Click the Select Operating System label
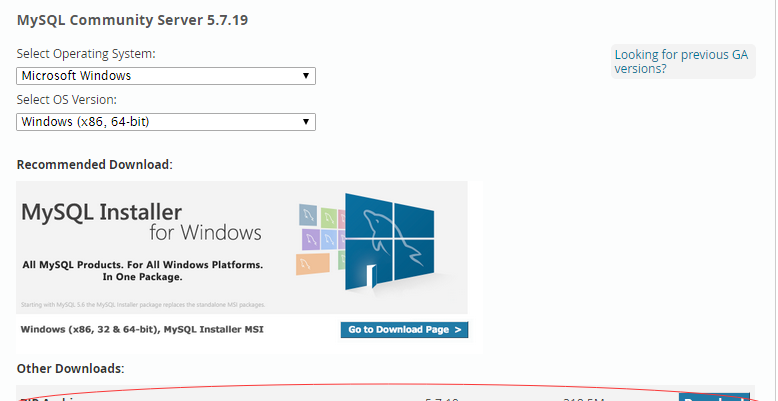Image resolution: width=778 pixels, height=401 pixels. pos(86,54)
